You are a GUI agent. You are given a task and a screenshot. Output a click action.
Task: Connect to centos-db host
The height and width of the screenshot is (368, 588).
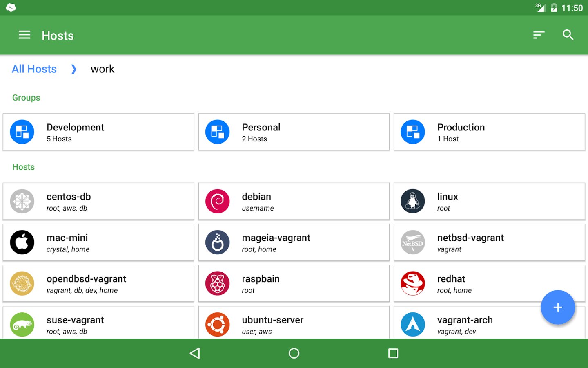[98, 202]
